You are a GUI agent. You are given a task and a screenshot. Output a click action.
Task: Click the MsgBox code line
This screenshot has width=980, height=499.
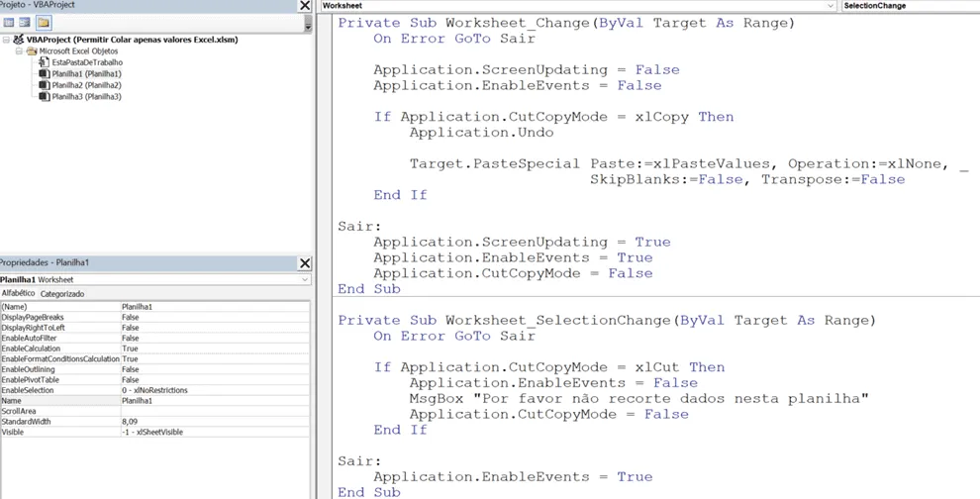click(x=639, y=399)
